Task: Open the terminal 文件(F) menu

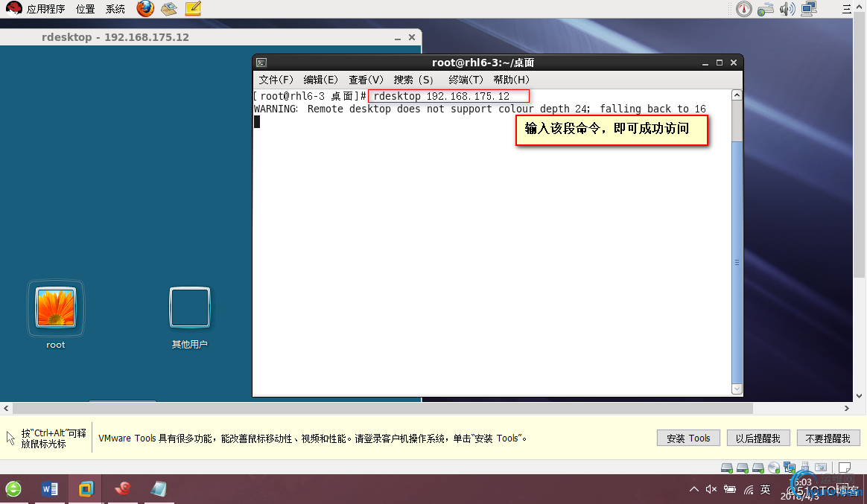Action: click(x=276, y=80)
